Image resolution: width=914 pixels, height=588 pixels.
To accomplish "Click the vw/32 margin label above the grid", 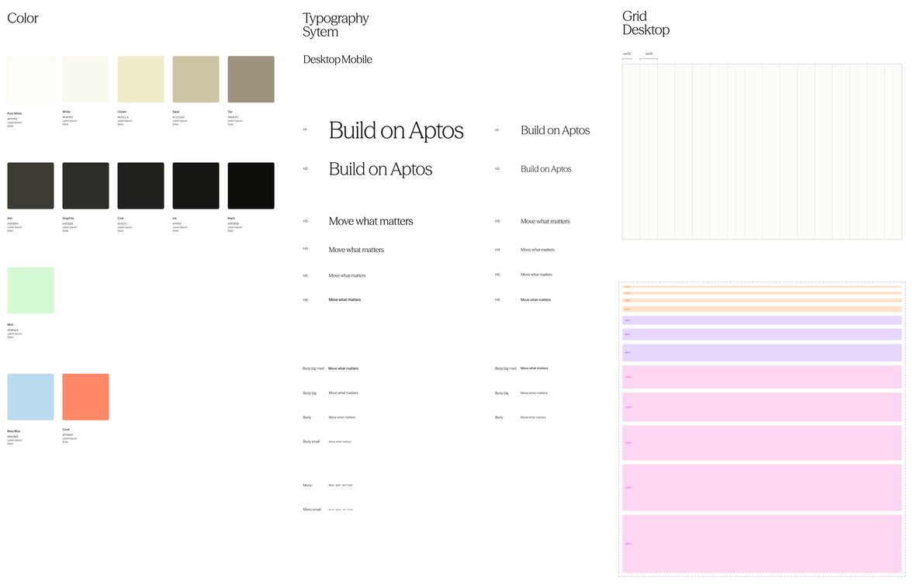I will (x=627, y=55).
